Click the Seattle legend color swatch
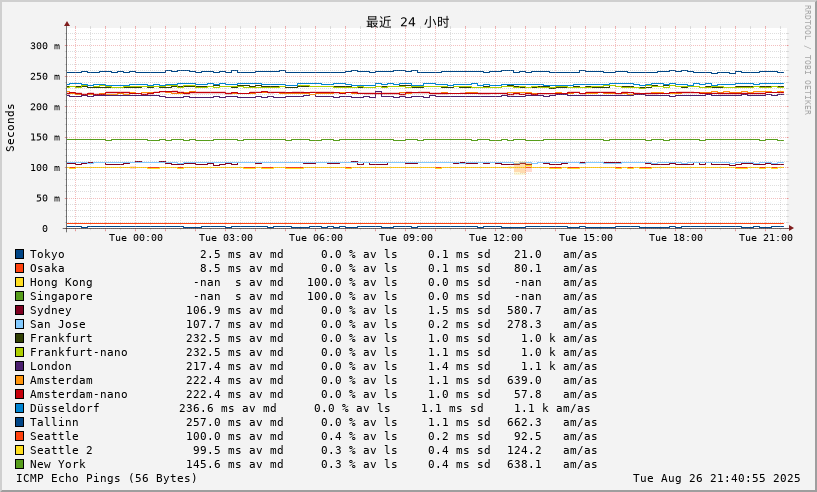Image resolution: width=817 pixels, height=492 pixels. pyautogui.click(x=19, y=437)
